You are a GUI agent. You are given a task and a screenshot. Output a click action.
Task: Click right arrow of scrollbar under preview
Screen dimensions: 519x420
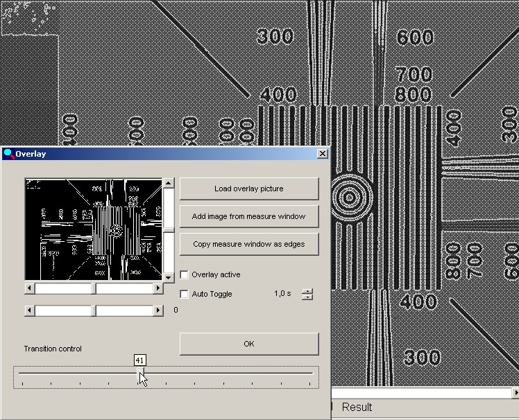[x=158, y=288]
